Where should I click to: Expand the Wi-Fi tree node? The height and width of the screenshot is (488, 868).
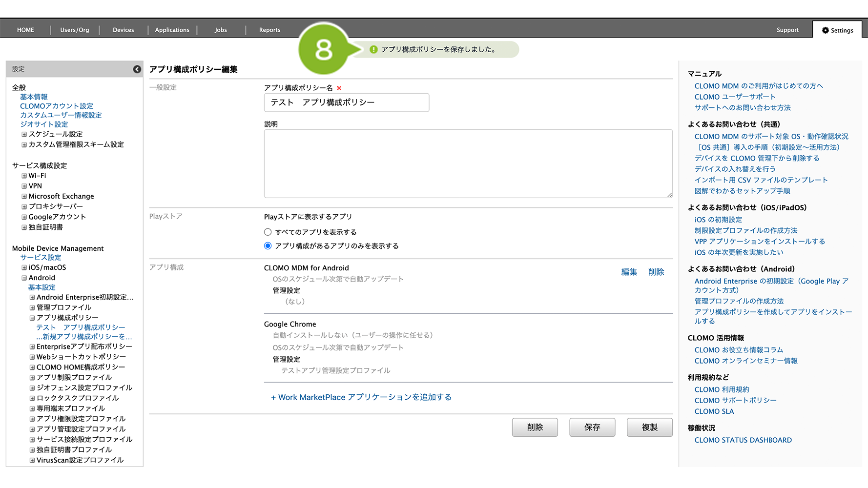24,176
